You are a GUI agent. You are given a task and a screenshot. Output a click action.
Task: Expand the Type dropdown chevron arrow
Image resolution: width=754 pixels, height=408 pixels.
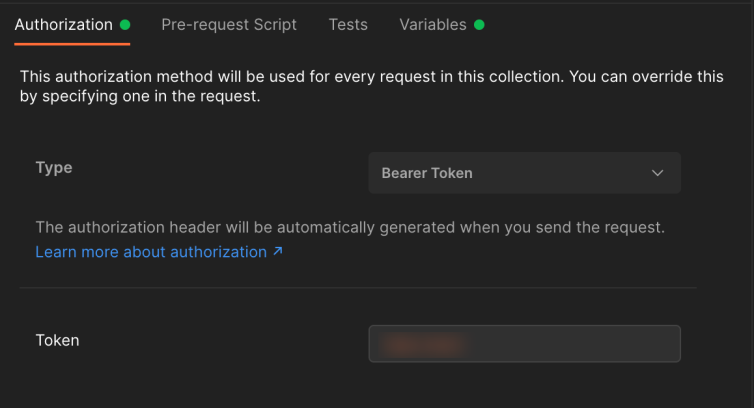pos(657,173)
